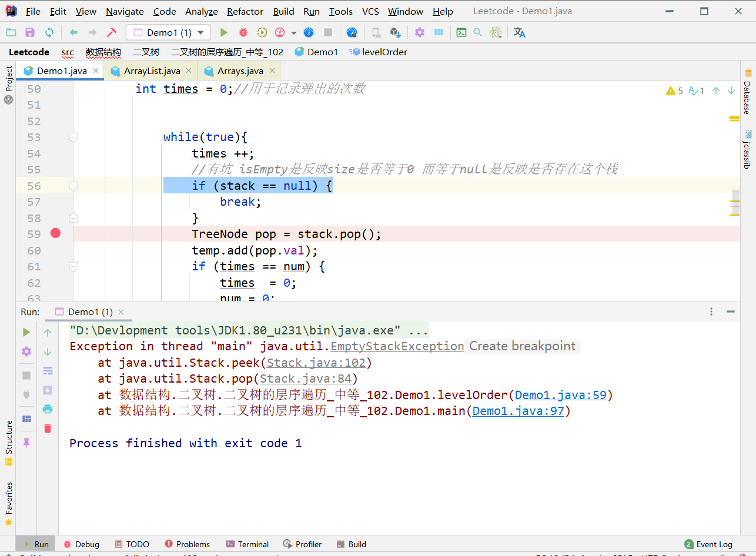Switch to the ArrayList.java tab
756x556 pixels.
[x=147, y=70]
